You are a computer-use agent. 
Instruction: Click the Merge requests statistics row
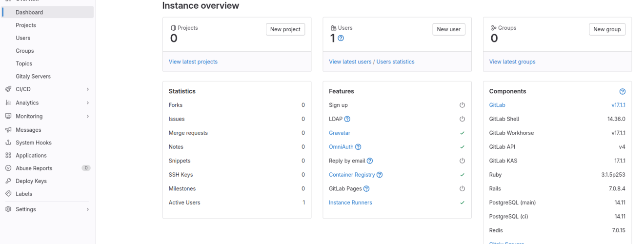click(x=237, y=133)
